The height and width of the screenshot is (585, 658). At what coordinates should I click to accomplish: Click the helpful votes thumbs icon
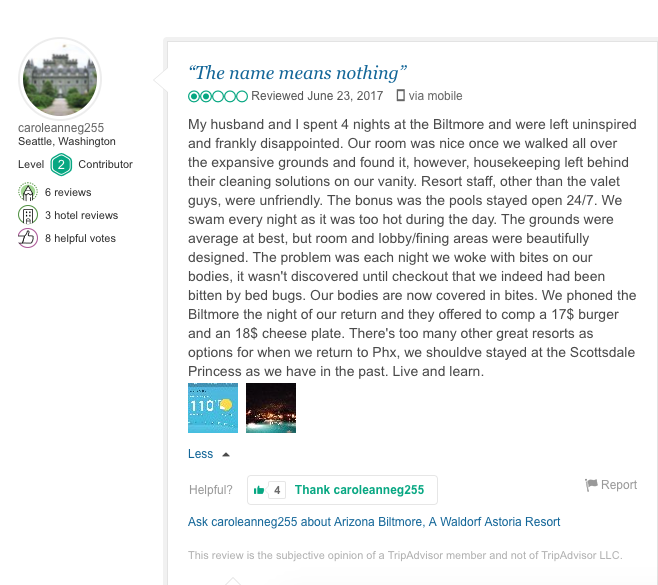(x=28, y=238)
